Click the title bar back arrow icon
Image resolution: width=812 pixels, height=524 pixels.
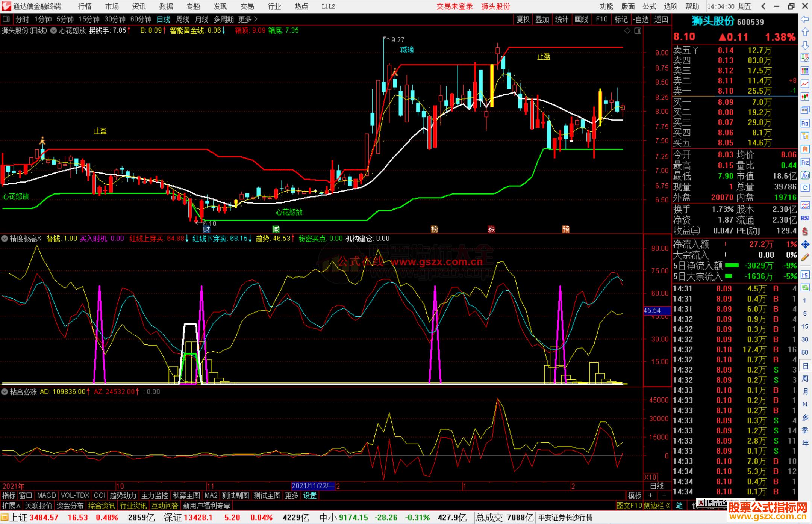click(764, 6)
